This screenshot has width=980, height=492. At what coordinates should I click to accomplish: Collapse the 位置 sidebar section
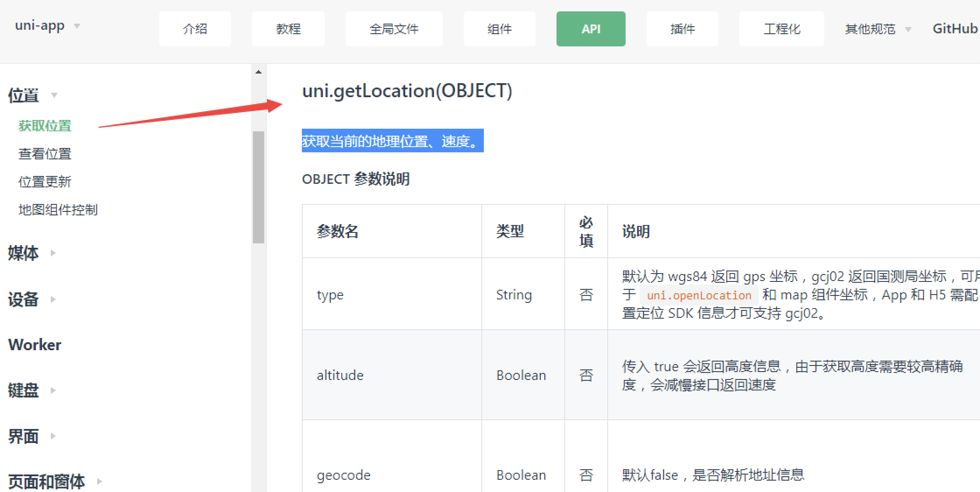pyautogui.click(x=33, y=95)
